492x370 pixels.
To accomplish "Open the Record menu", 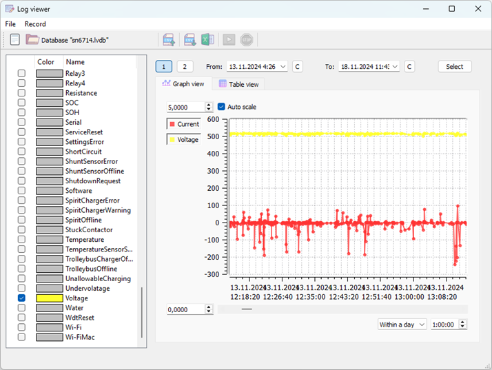I will 35,24.
